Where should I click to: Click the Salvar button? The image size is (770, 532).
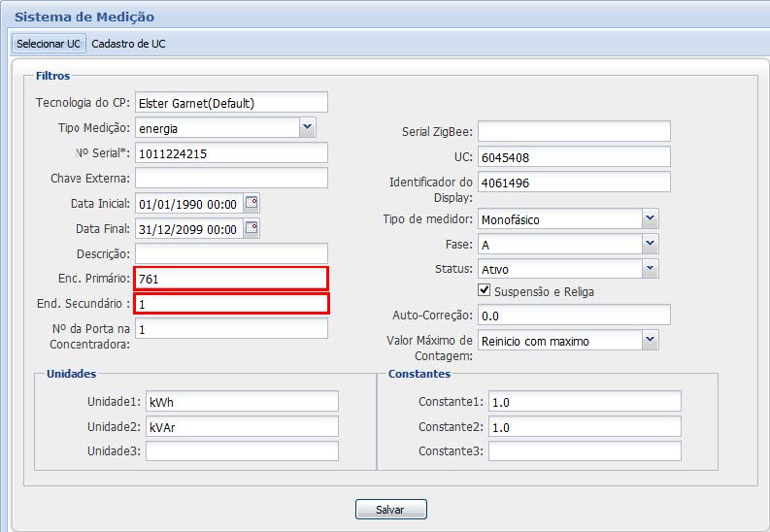point(388,510)
